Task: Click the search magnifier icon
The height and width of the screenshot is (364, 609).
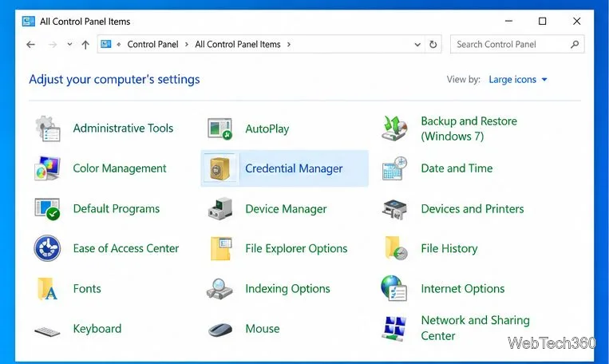Action: click(x=575, y=44)
